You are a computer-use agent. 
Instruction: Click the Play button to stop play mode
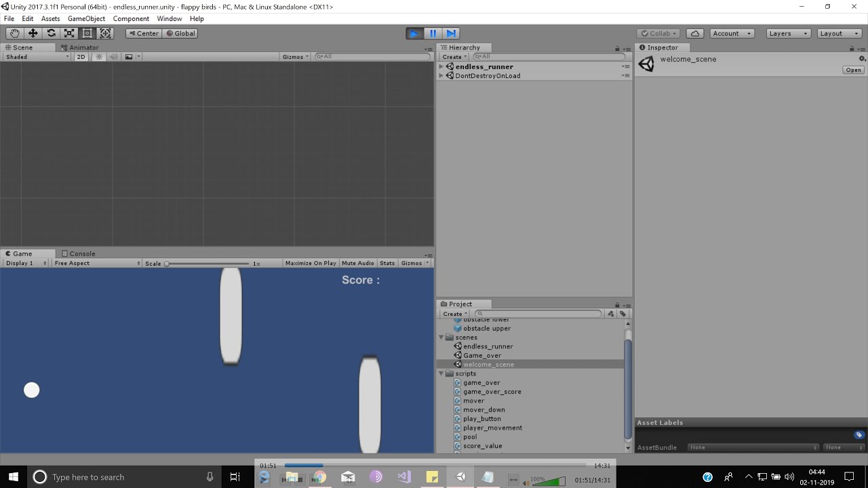[414, 33]
